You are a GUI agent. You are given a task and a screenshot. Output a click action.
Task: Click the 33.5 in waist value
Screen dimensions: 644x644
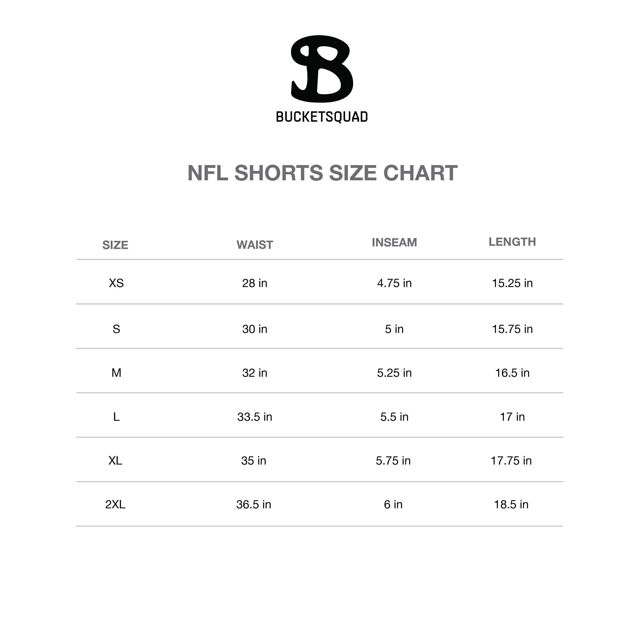(255, 417)
